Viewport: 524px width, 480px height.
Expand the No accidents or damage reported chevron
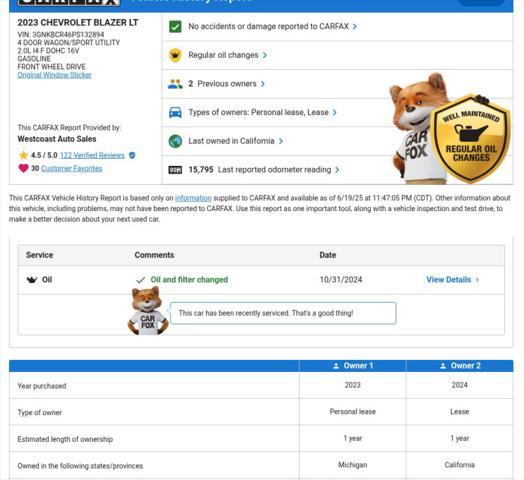[355, 26]
